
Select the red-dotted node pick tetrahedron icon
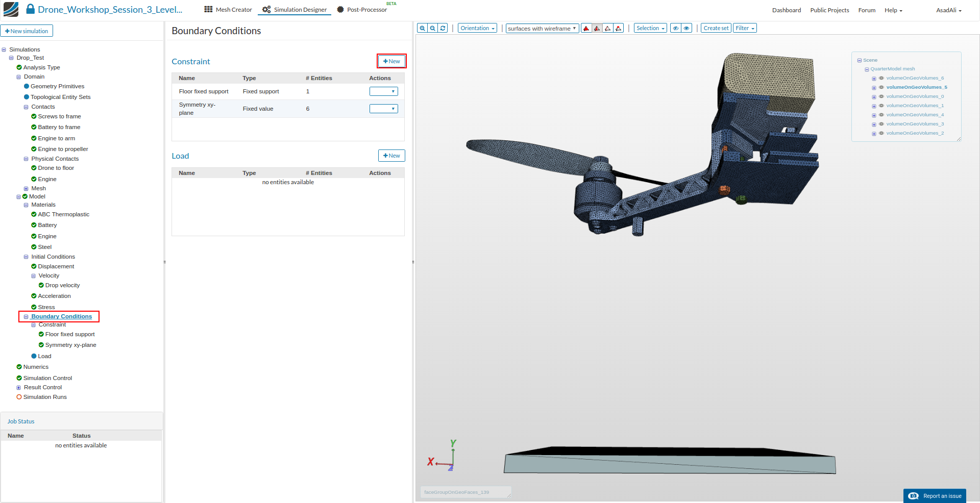(619, 28)
